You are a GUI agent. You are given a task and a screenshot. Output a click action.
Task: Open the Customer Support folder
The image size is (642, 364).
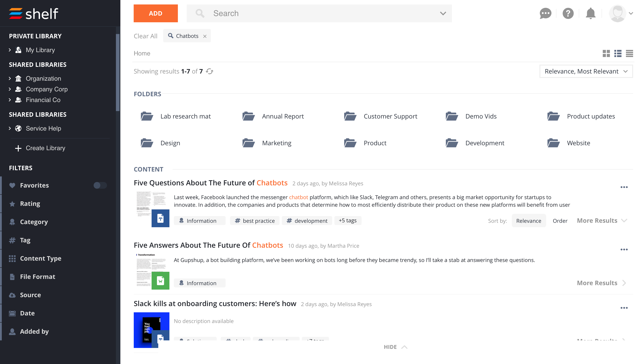click(x=380, y=116)
